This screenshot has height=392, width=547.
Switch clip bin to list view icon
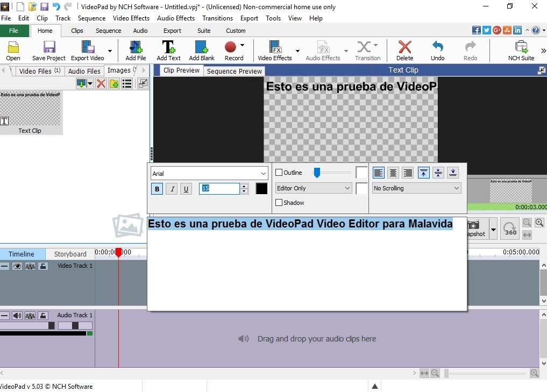127,83
